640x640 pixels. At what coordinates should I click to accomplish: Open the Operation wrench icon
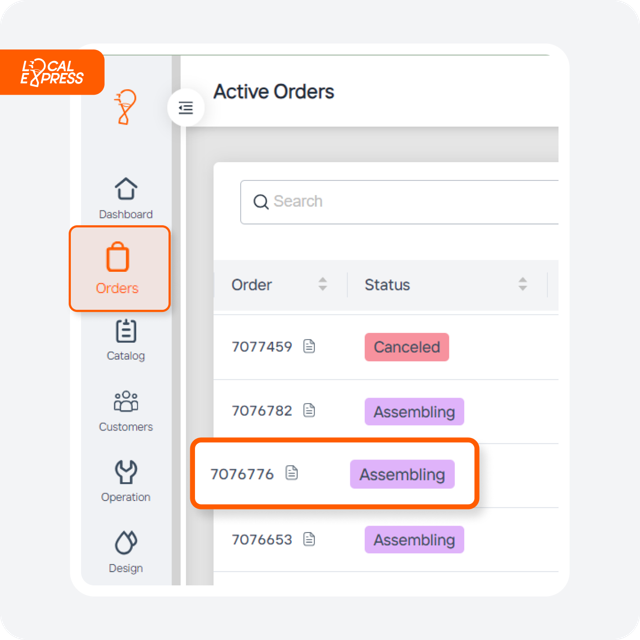[126, 472]
